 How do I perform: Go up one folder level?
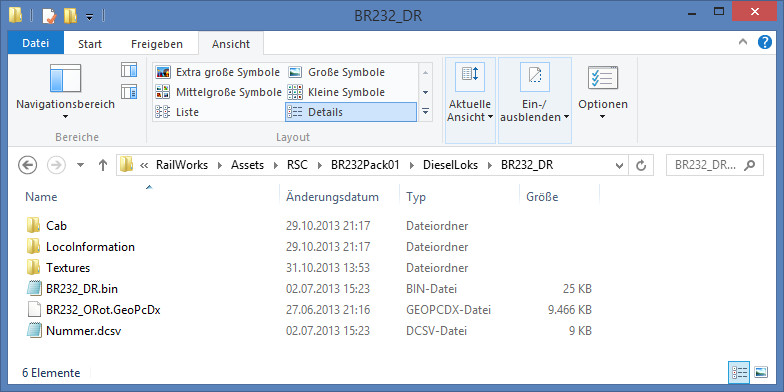(x=102, y=166)
